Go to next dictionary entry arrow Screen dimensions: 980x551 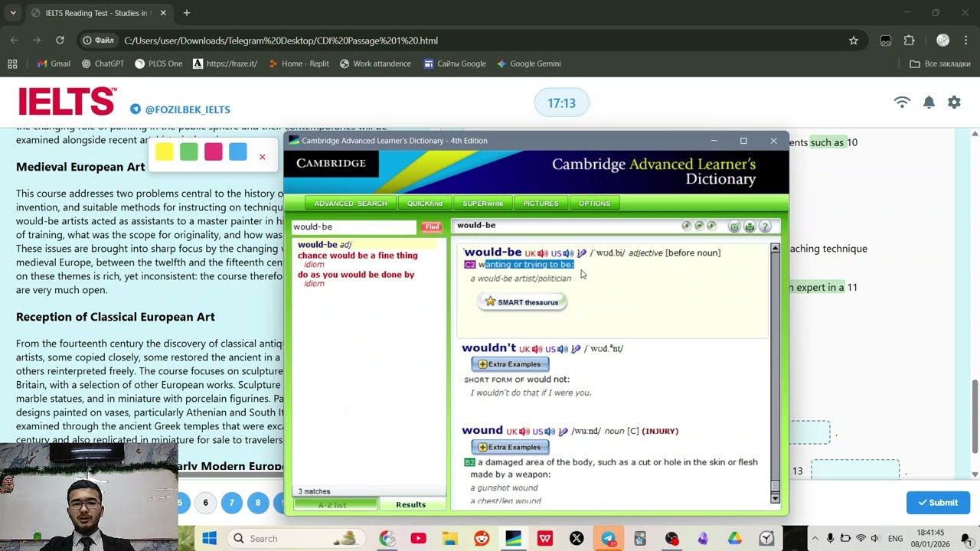(x=711, y=226)
